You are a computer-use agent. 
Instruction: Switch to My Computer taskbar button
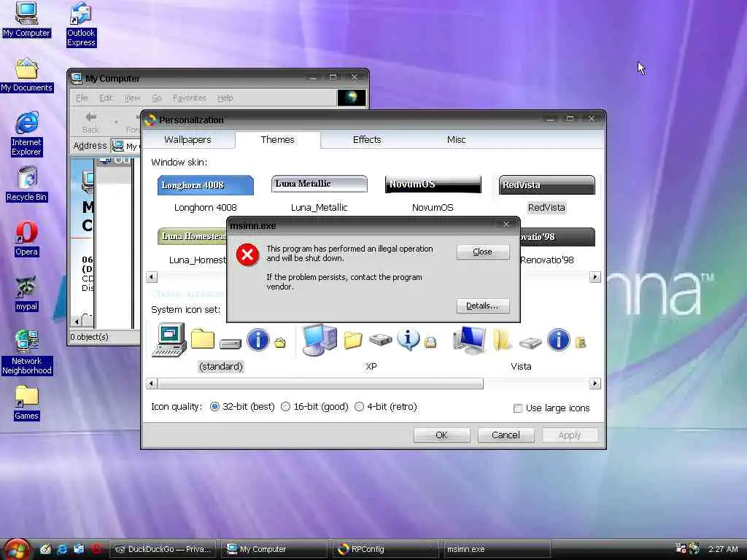[x=275, y=549]
